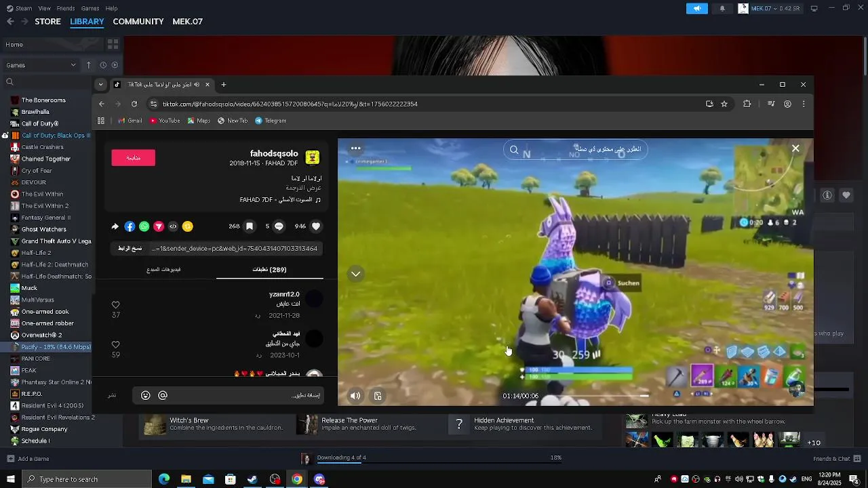Open Steam notifications bell

(722, 8)
